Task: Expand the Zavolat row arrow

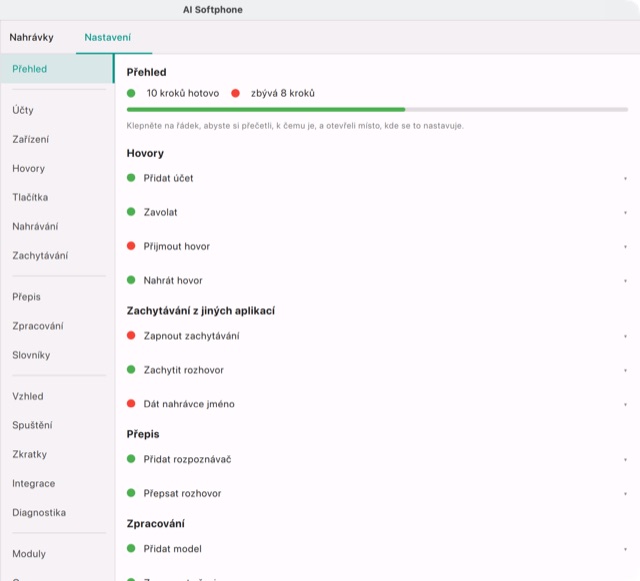Action: 625,212
